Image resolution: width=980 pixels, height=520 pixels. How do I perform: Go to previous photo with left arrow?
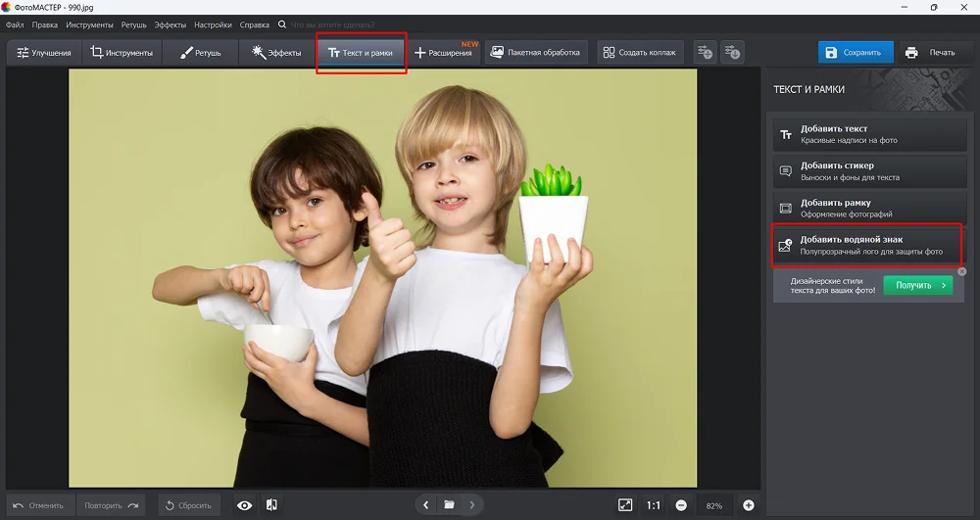click(425, 504)
